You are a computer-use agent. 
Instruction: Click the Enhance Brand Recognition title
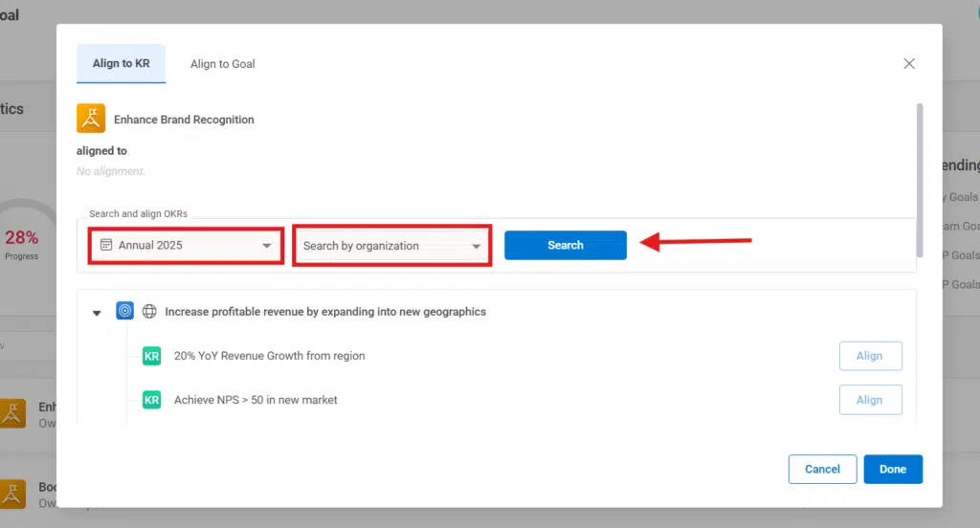(x=184, y=120)
